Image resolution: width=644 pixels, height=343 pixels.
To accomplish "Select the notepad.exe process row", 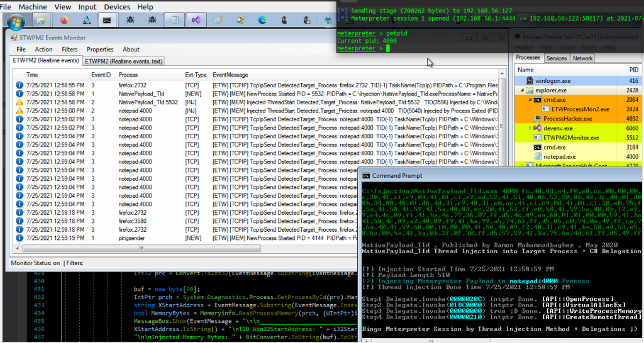I will [x=560, y=156].
